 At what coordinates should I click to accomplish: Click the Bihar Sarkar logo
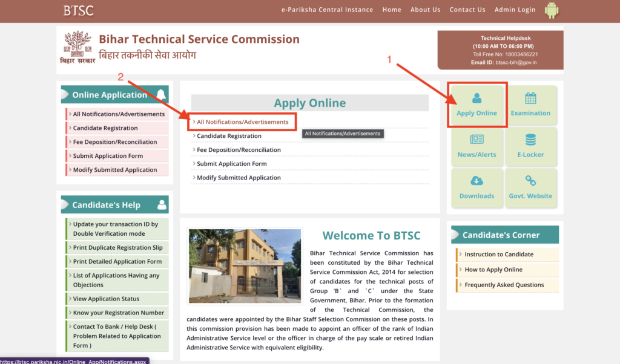77,48
